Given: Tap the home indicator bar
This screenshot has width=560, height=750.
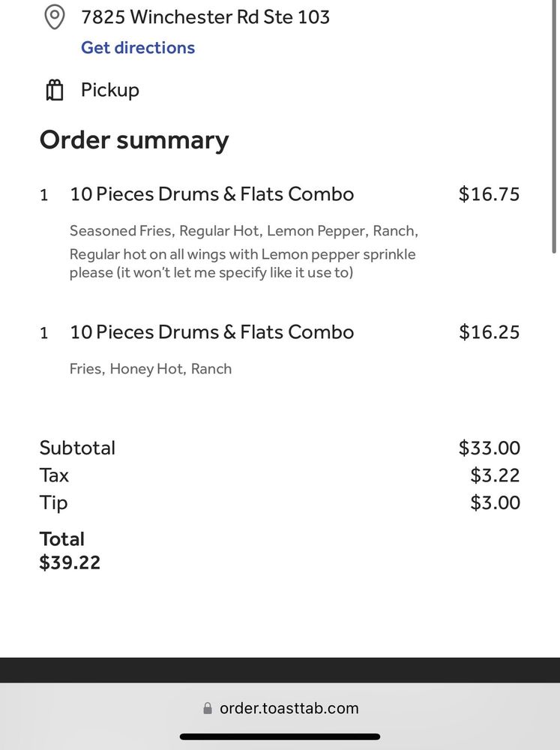Looking at the screenshot, I should point(280,736).
